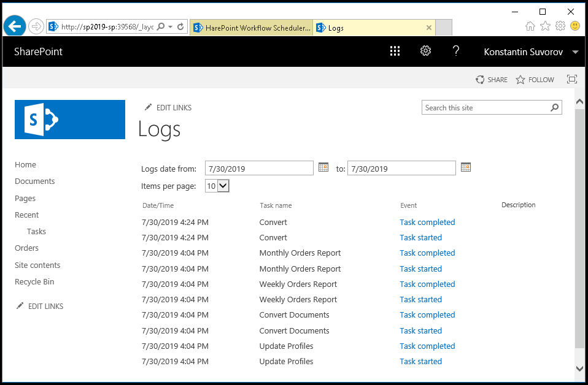Open the to-date calendar picker icon
Viewport: 588px width, 385px height.
466,167
